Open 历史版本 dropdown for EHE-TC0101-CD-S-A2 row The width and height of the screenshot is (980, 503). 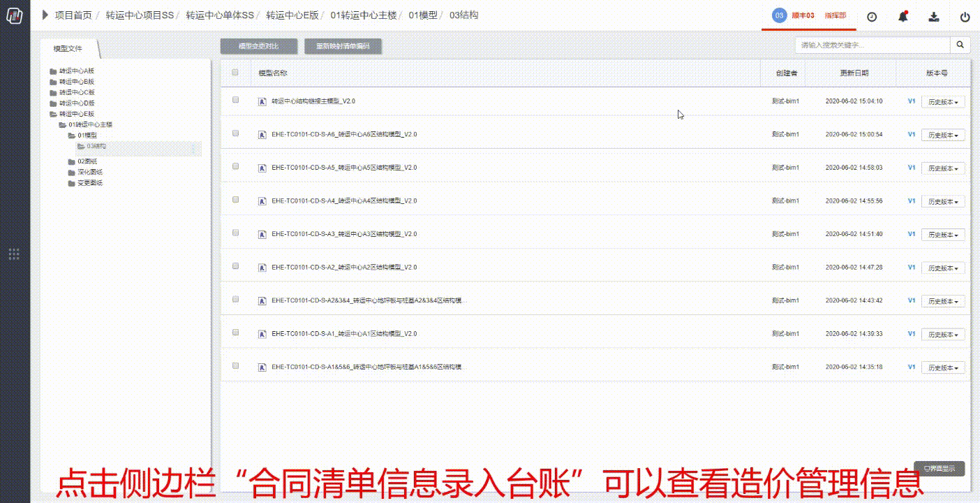[942, 268]
